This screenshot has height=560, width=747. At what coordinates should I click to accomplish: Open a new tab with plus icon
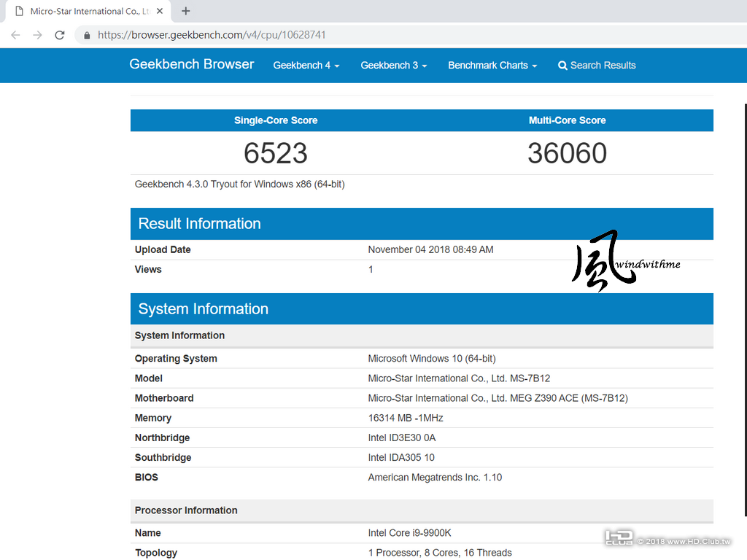(x=186, y=11)
